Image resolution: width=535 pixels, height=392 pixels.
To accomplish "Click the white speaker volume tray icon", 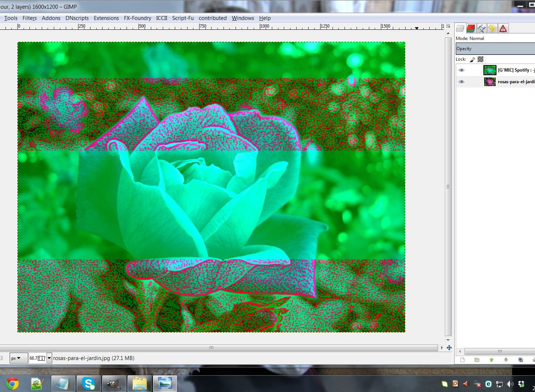I will pyautogui.click(x=510, y=384).
